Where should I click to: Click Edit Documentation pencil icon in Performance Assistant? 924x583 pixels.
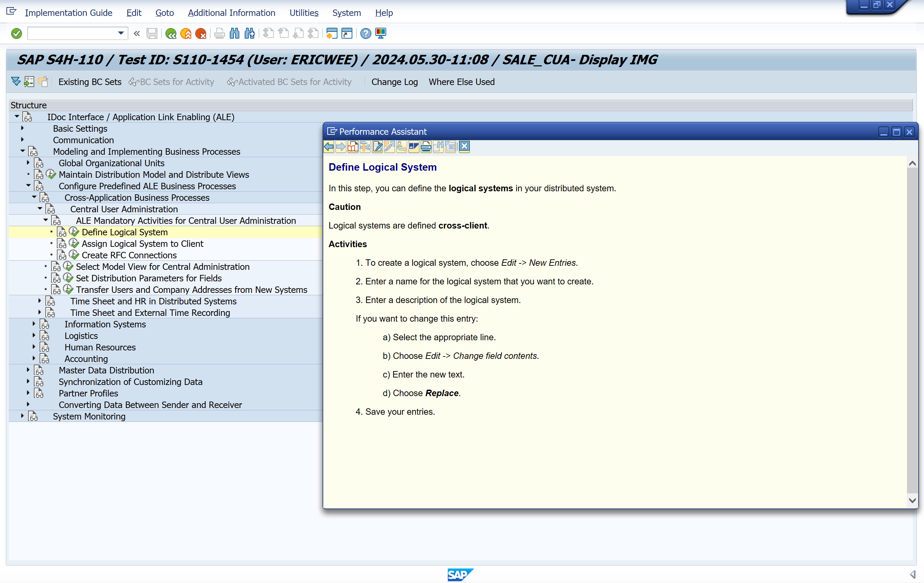tap(378, 147)
